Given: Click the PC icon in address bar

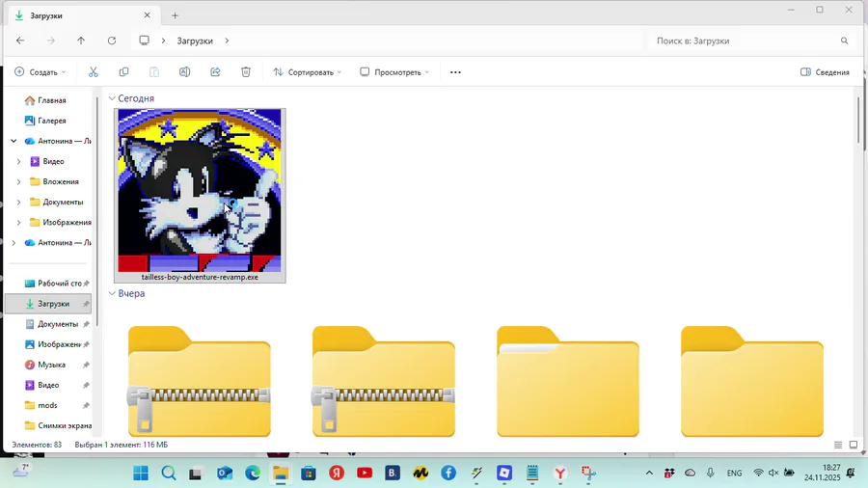Looking at the screenshot, I should click(145, 41).
